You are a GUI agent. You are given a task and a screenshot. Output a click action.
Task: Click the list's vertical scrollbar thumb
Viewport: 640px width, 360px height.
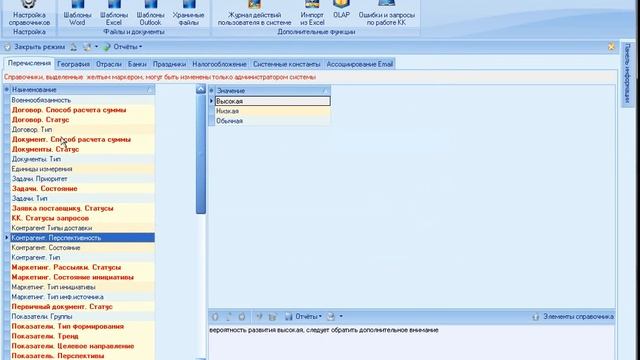pyautogui.click(x=200, y=154)
